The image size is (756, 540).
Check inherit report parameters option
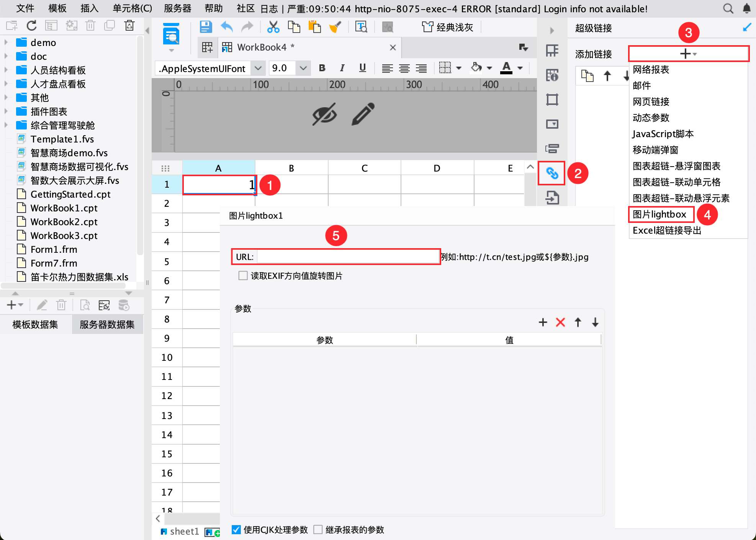click(x=318, y=530)
